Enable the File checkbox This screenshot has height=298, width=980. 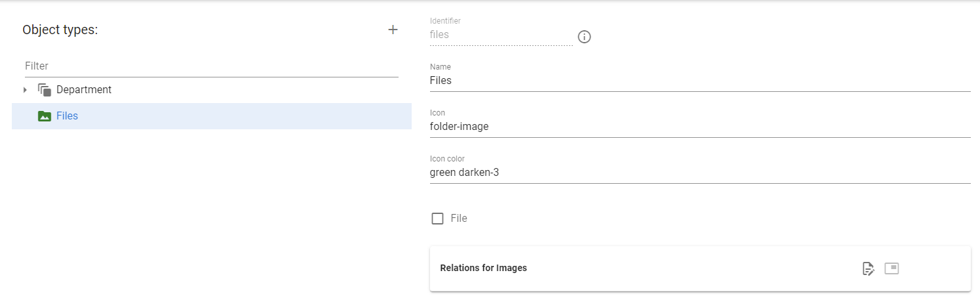[x=437, y=219]
